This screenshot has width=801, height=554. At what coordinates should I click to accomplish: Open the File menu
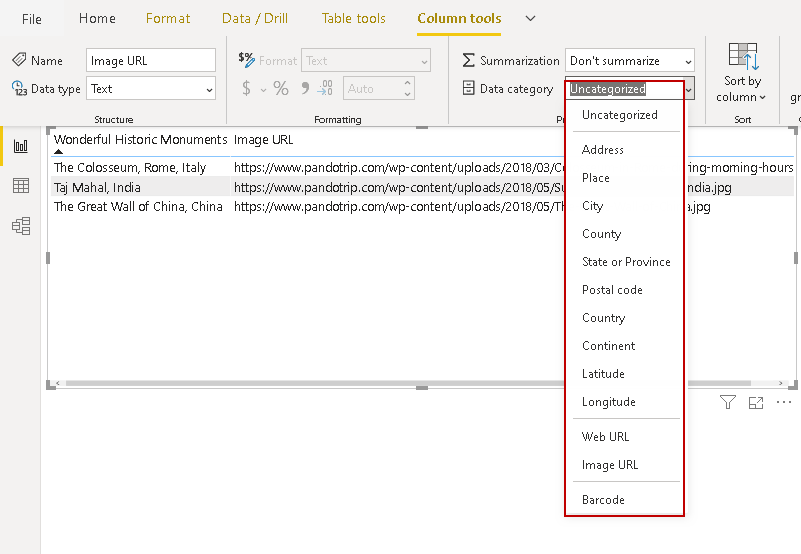pyautogui.click(x=32, y=18)
